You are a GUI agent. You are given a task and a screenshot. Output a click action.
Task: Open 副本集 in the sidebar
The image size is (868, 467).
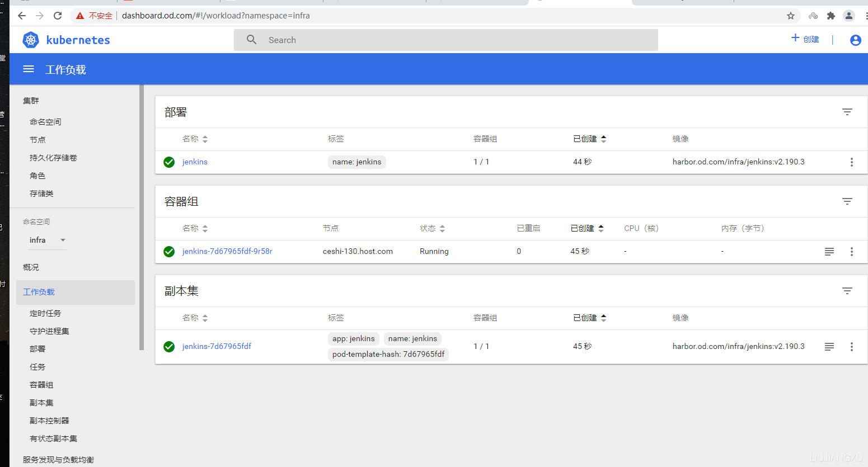pos(41,403)
